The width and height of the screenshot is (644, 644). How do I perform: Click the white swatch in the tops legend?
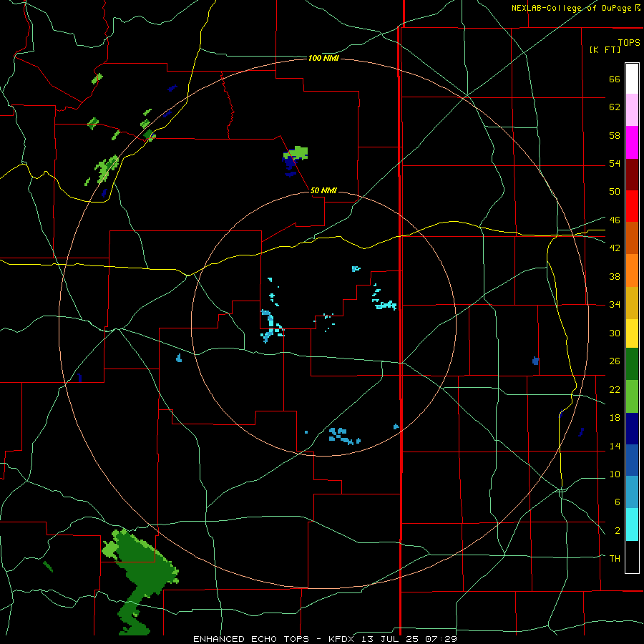[x=632, y=79]
